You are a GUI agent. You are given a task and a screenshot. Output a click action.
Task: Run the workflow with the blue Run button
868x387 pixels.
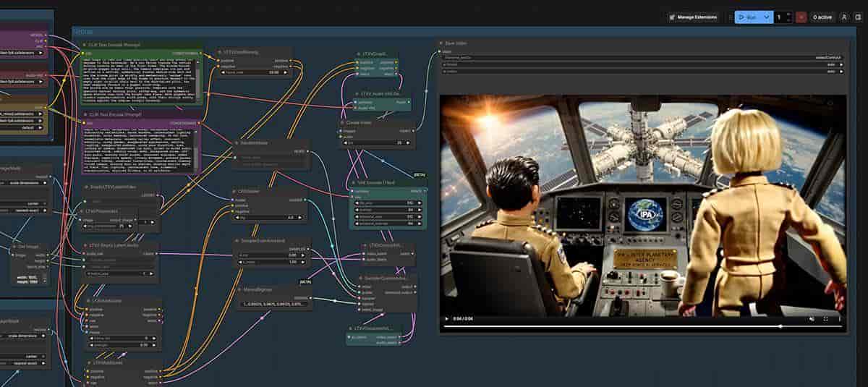[x=748, y=17]
